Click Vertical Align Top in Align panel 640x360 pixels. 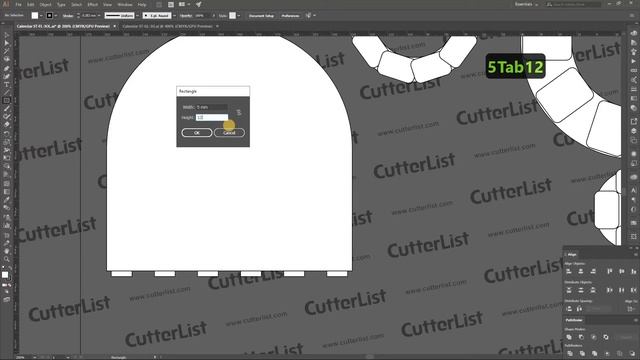click(x=610, y=271)
